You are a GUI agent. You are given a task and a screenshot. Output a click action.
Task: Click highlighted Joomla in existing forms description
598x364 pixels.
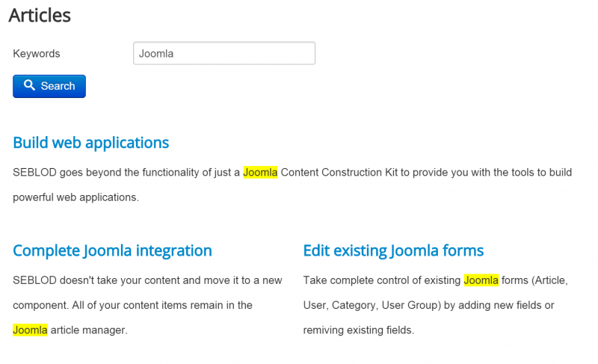(481, 280)
